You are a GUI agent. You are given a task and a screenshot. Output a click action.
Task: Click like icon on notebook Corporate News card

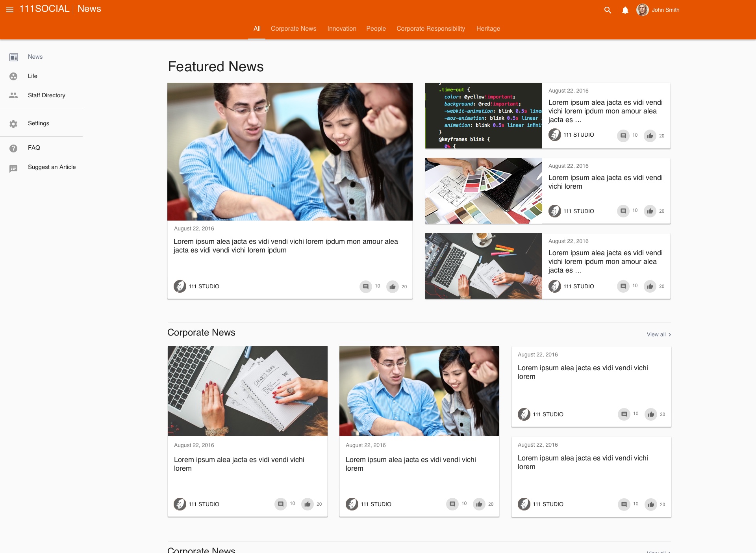[x=308, y=504]
